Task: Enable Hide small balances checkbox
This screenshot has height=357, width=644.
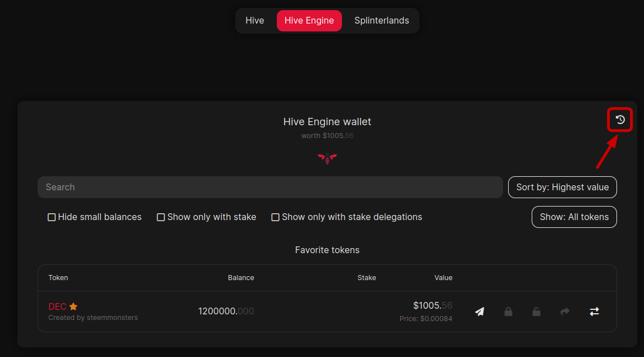Action: pyautogui.click(x=52, y=217)
